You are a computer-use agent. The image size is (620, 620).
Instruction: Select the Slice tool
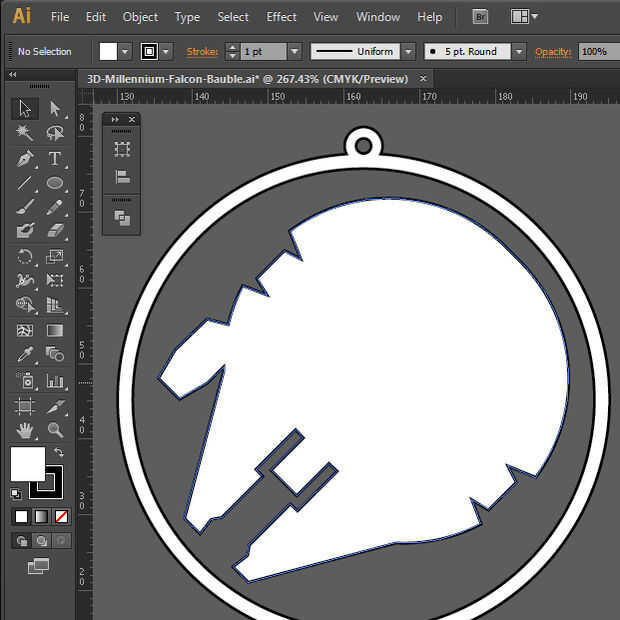pos(55,406)
